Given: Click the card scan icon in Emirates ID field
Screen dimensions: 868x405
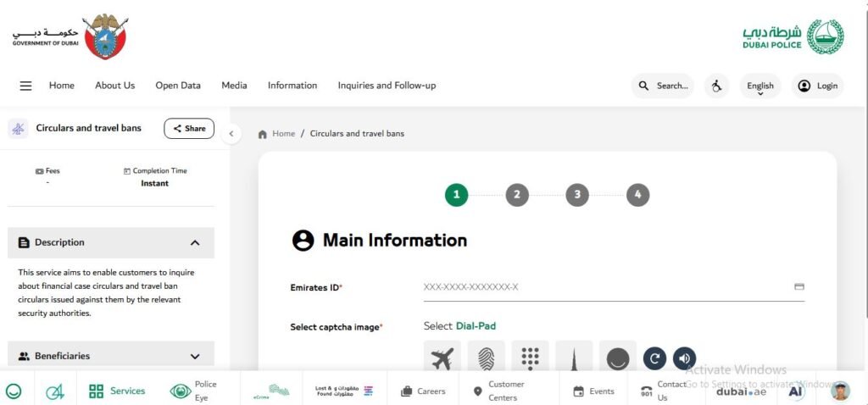Looking at the screenshot, I should (798, 286).
